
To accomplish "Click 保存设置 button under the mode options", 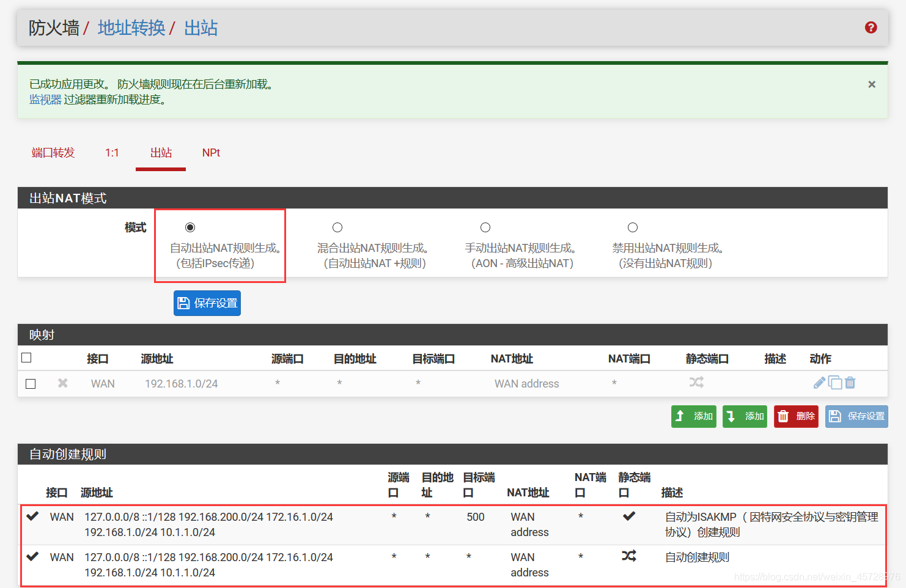I will pos(207,303).
